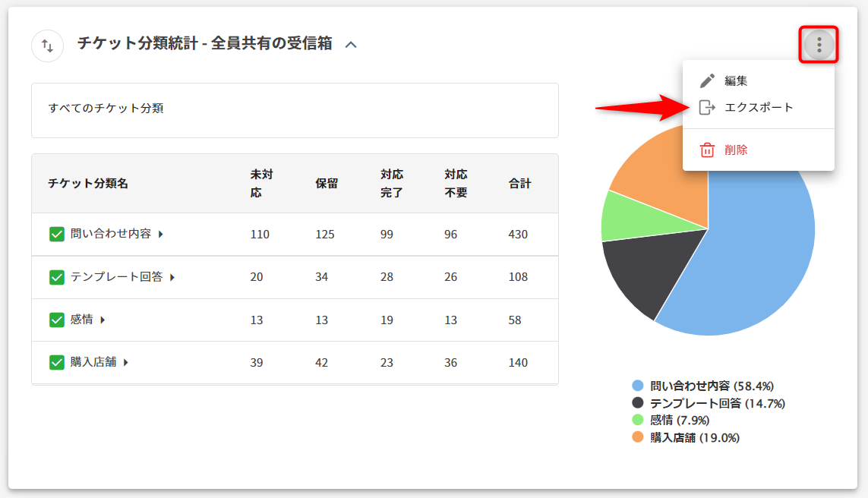Image resolution: width=868 pixels, height=498 pixels.
Task: Toggle the 感情 checkbox
Action: point(57,320)
